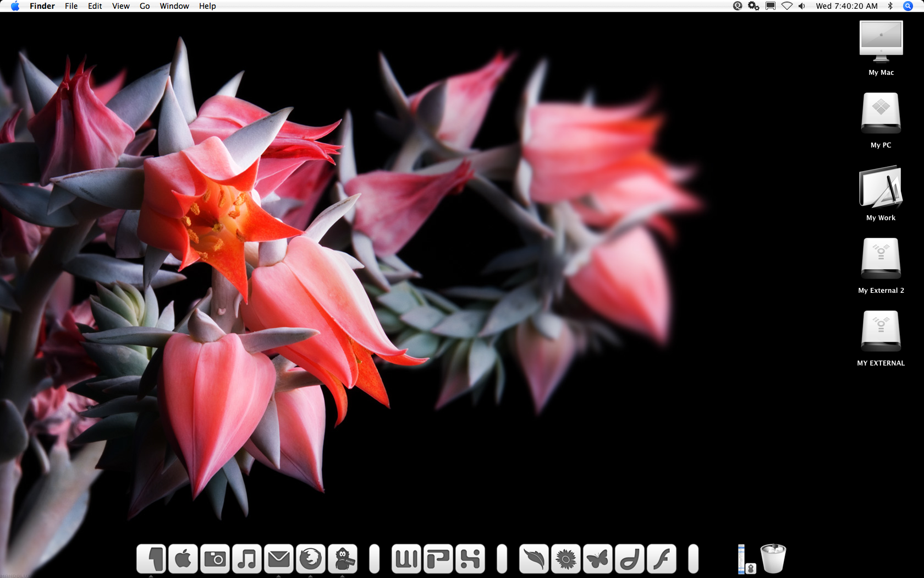Open the flower icon app in dock
Screen dimensions: 924x578
tap(566, 559)
